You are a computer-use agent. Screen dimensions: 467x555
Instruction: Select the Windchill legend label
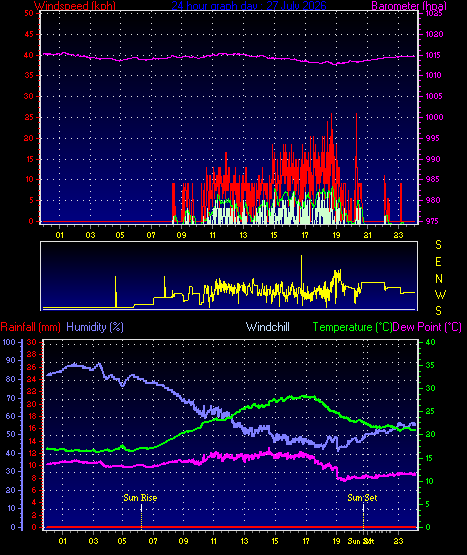click(x=268, y=327)
